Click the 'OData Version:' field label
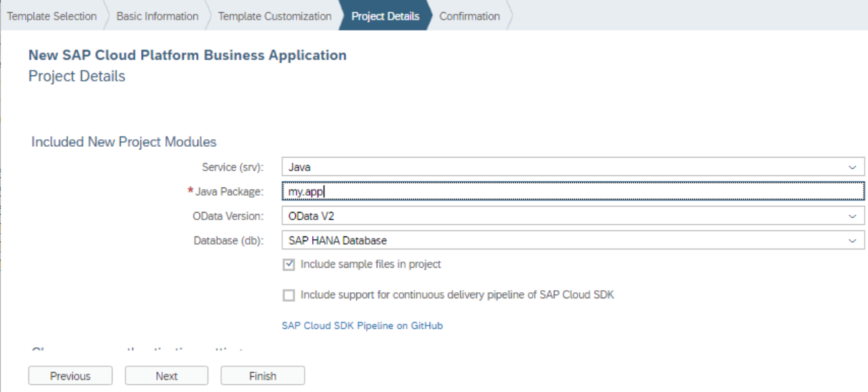Viewport: 868px width, 392px height. (227, 216)
